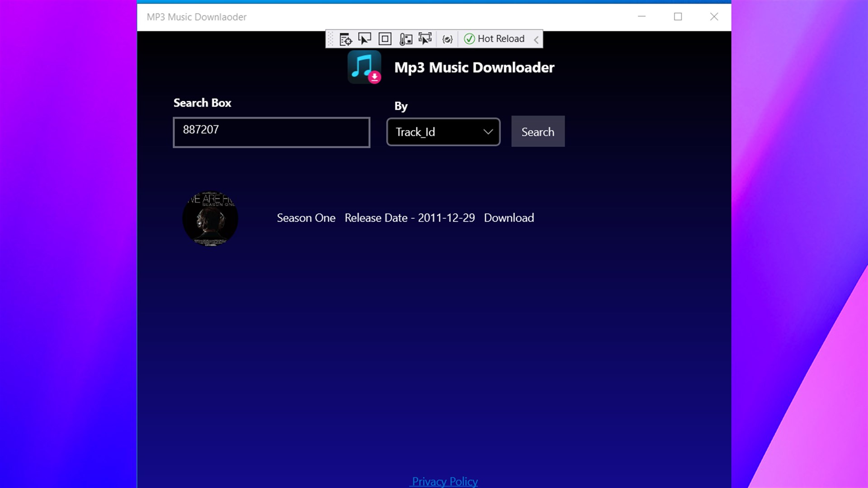Viewport: 868px width, 488px height.
Task: Click the Season One album cover thumbnail
Action: pos(210,219)
